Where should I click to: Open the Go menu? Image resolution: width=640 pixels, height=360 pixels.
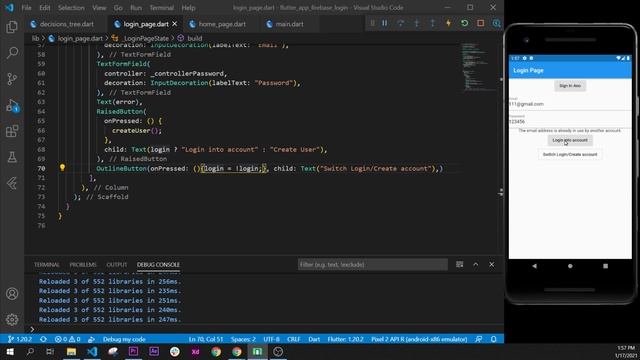118,8
